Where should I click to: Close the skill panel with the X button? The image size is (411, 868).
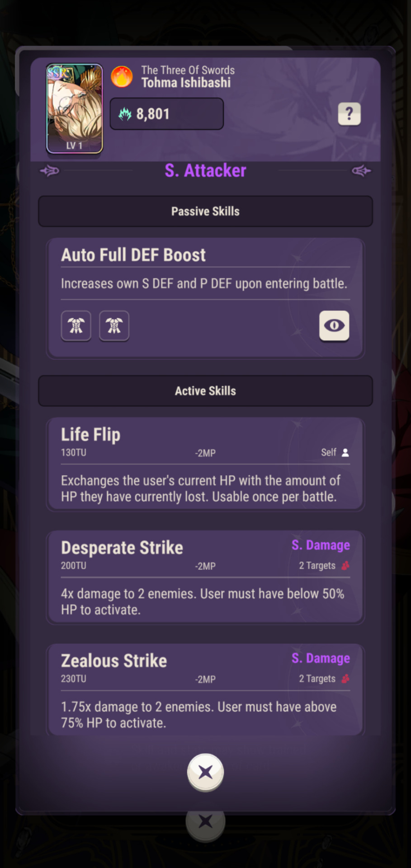[205, 772]
